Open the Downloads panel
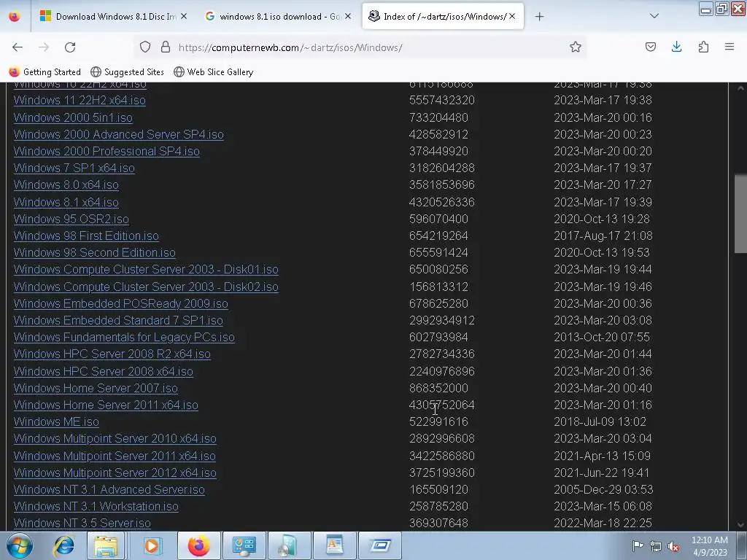 coord(676,47)
